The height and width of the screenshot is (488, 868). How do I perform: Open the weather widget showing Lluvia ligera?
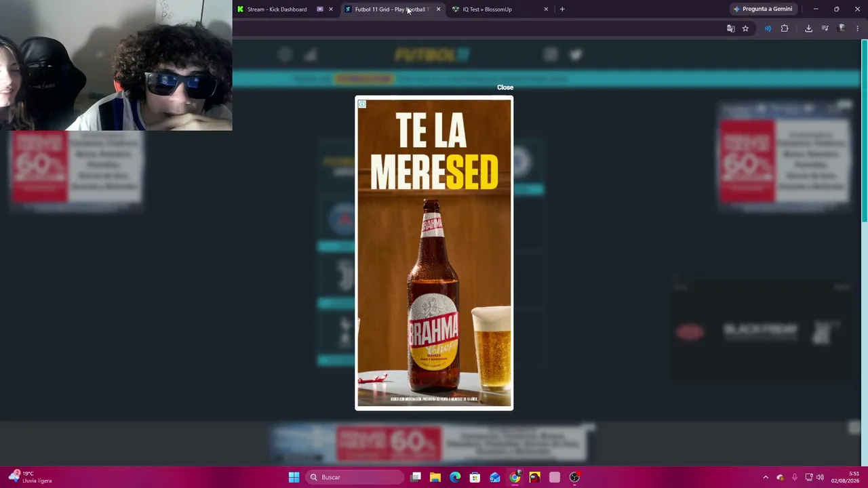(x=31, y=477)
